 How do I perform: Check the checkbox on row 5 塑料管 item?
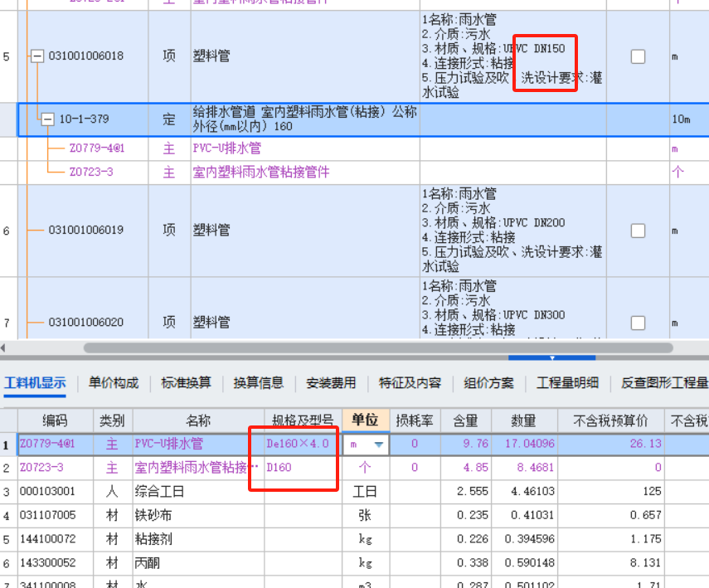pos(638,56)
